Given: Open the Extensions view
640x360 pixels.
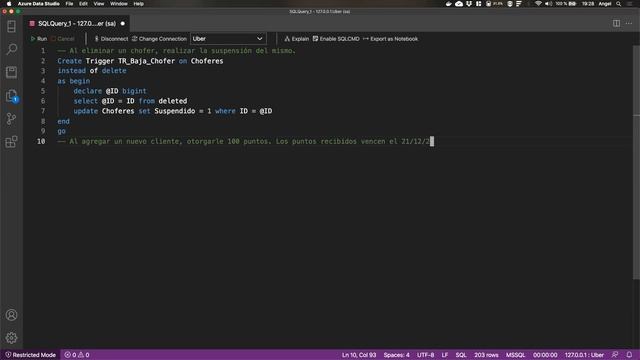Looking at the screenshot, I should pos(11,142).
